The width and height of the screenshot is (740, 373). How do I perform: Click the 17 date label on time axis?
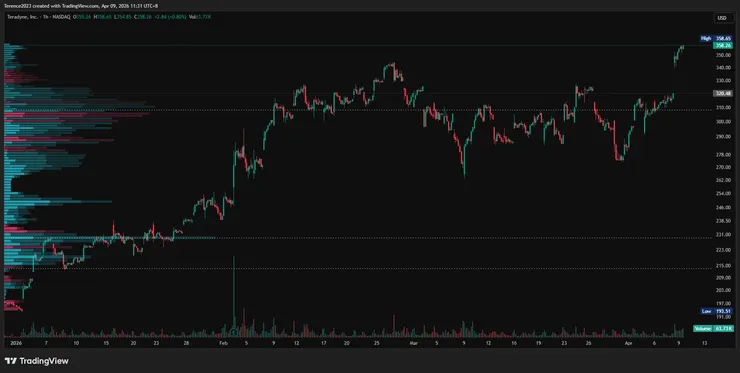coord(324,343)
